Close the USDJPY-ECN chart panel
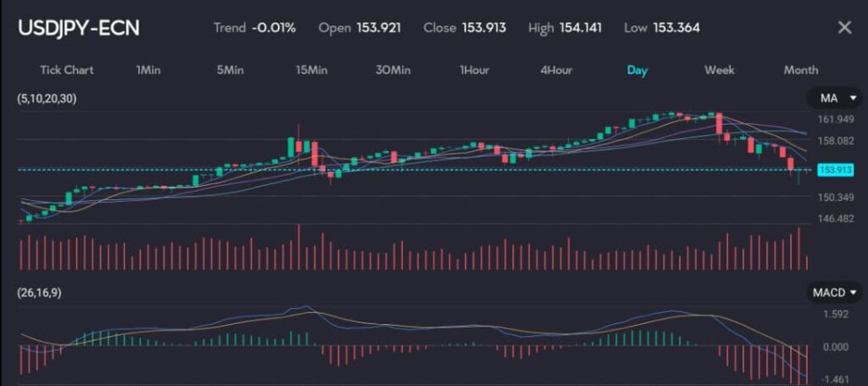The image size is (868, 386). coord(843,28)
